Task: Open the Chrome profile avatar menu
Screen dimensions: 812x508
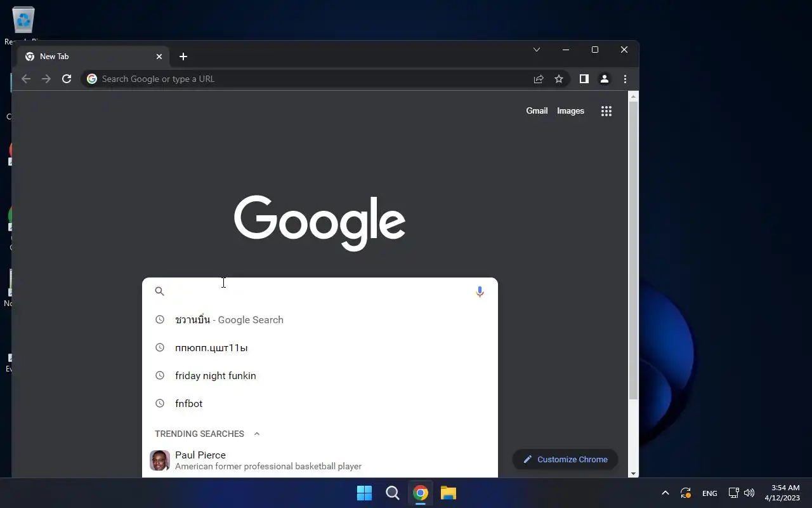Action: click(605, 79)
